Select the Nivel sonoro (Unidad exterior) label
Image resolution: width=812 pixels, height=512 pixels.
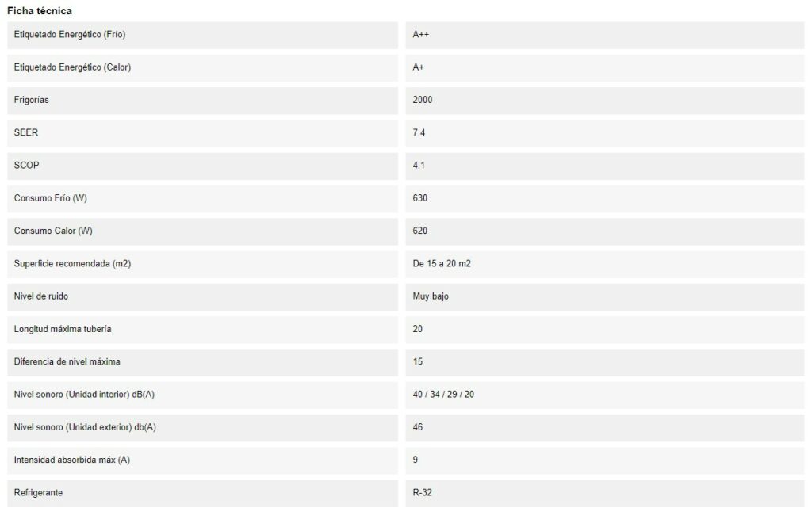tap(84, 427)
